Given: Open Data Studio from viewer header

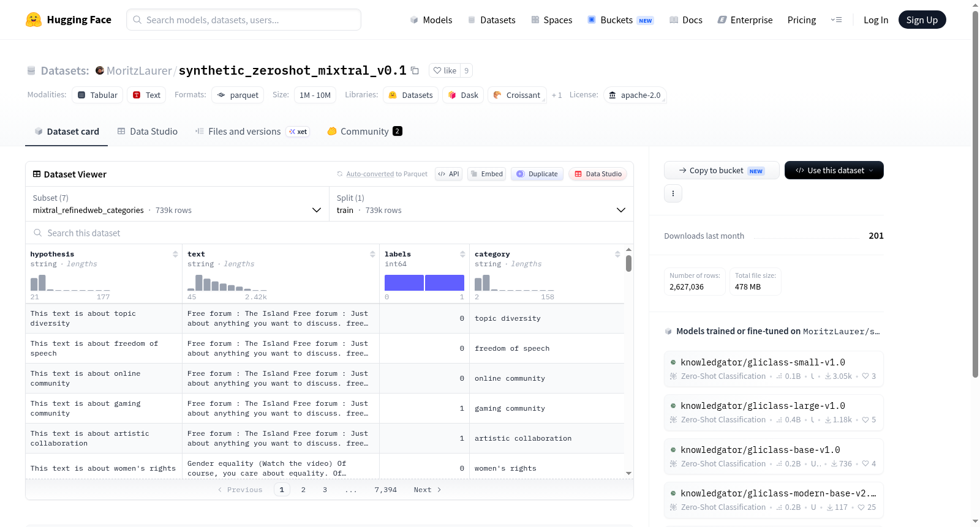Looking at the screenshot, I should 598,174.
